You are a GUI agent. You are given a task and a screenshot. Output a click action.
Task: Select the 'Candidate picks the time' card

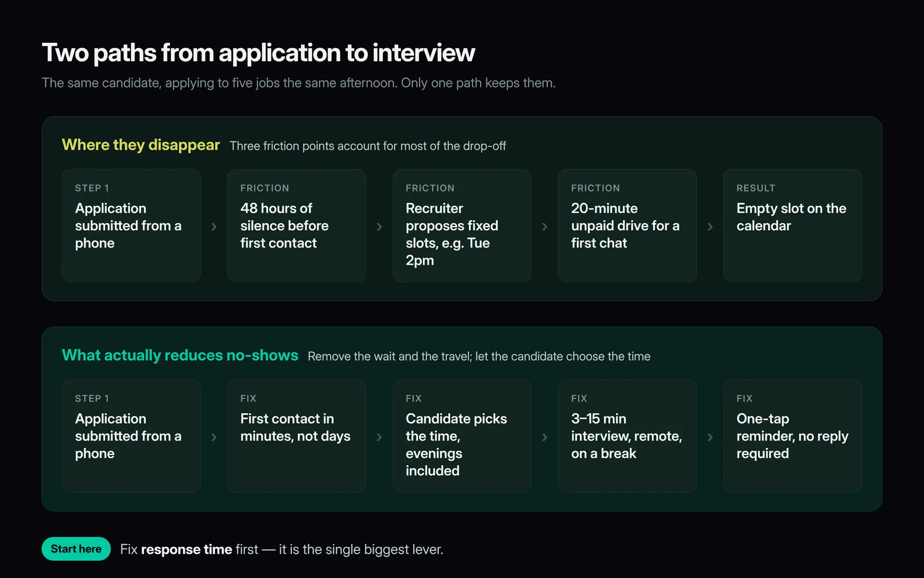462,436
